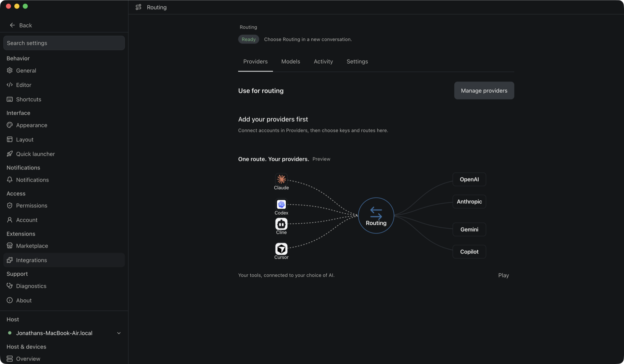Select Jonathans-MacBook-Air.local host name

[x=54, y=333]
